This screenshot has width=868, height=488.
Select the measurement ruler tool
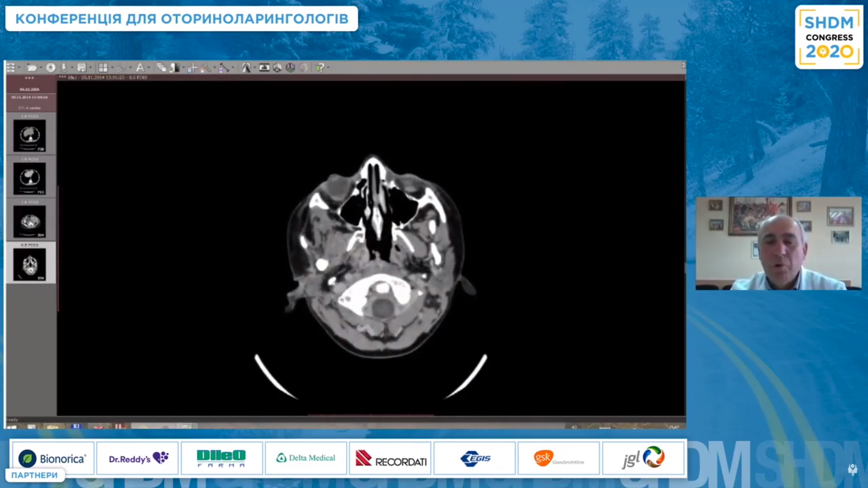tap(223, 68)
